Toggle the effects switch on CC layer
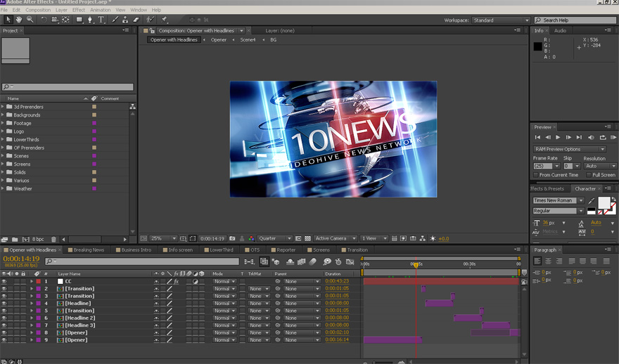 (x=176, y=281)
